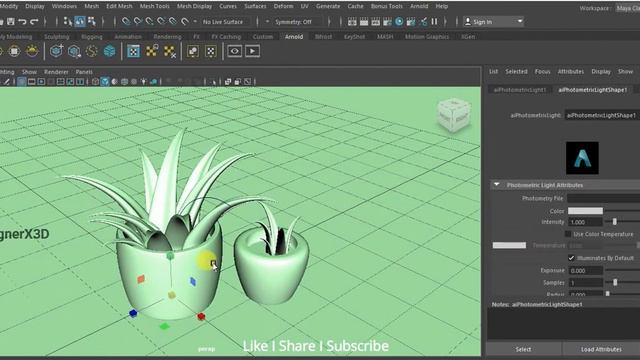The width and height of the screenshot is (640, 360).
Task: Toggle smooth shade all viewport icon
Action: pyautogui.click(x=105, y=82)
